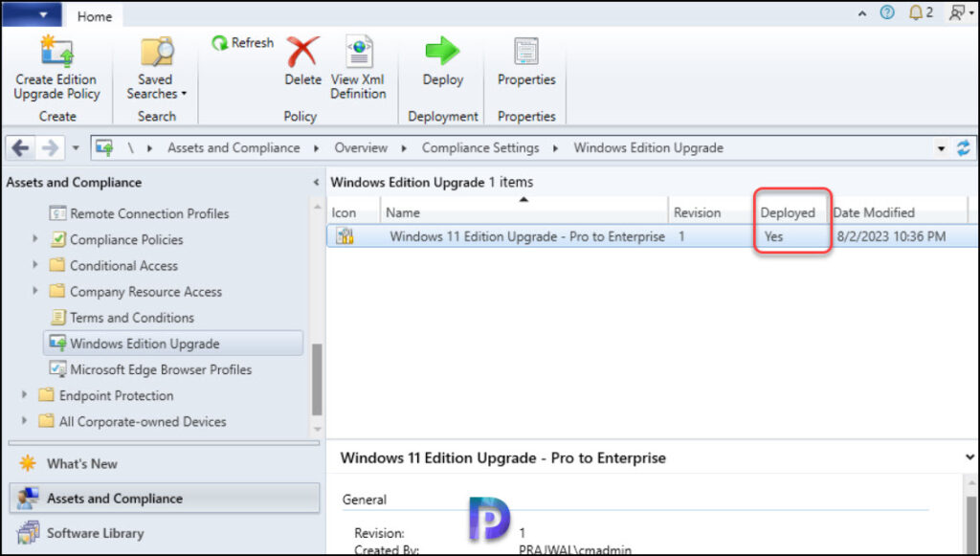Collapse the Assets and Compliance navigation pane

click(316, 183)
